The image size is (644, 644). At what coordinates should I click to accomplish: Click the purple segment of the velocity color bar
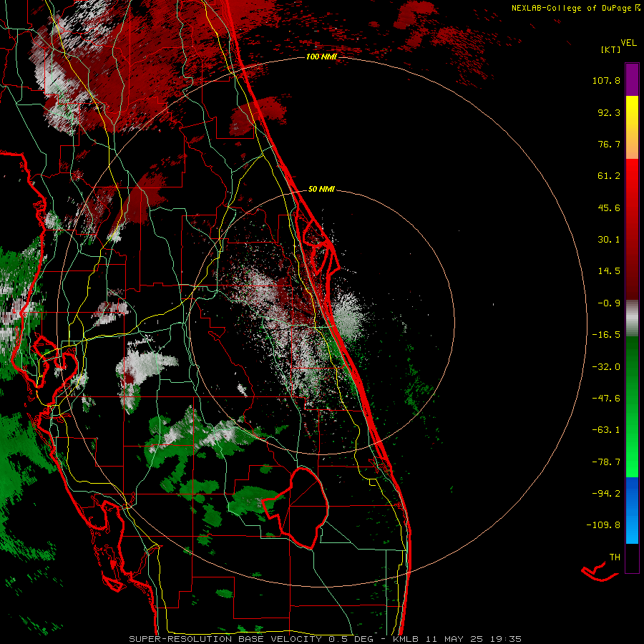pos(632,79)
